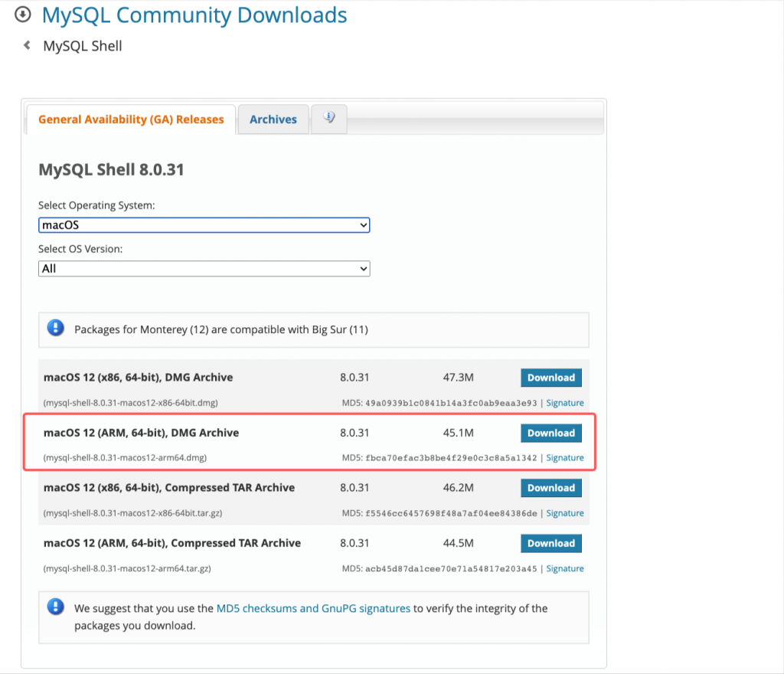Download macOS 12 ARM 64-bit DMG Archive
Image resolution: width=784 pixels, height=674 pixels.
(551, 433)
